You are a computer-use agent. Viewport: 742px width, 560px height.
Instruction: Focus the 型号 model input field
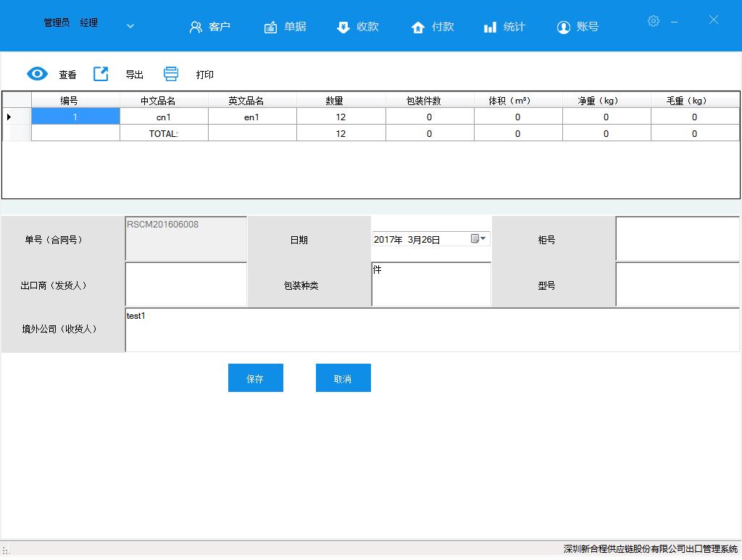pyautogui.click(x=678, y=285)
